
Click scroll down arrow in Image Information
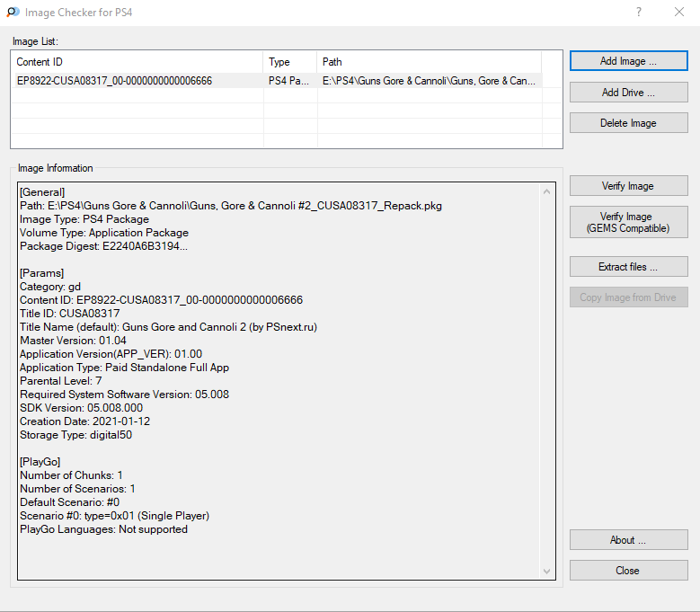click(547, 571)
